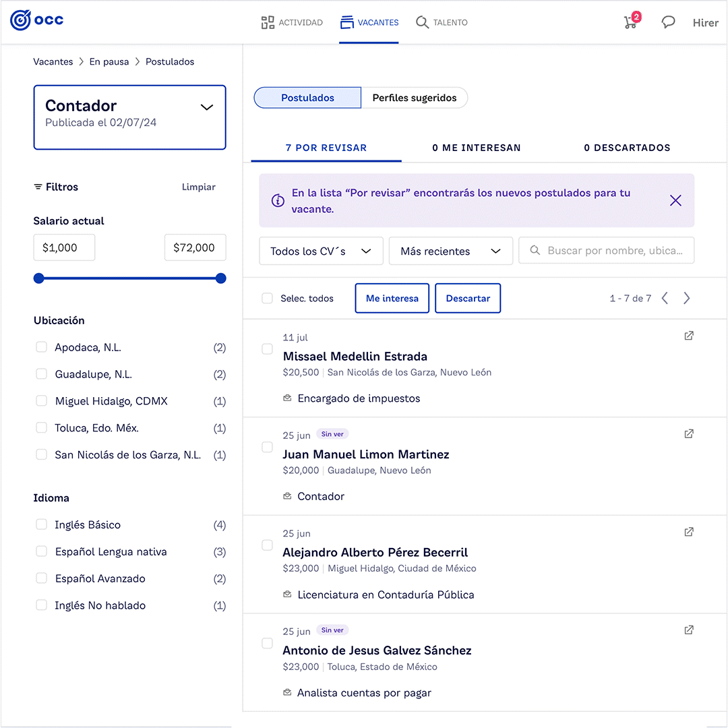Screen dimensions: 728x728
Task: Click the Me interesa button
Action: coord(392,298)
